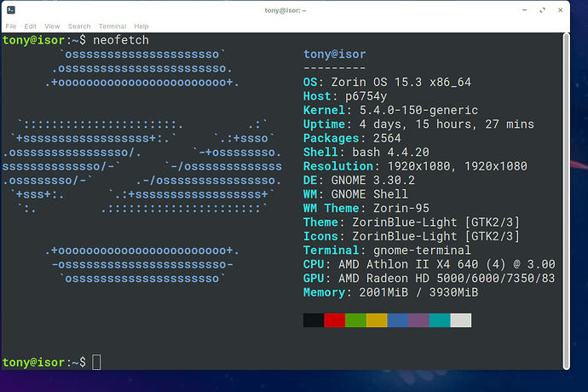Viewport: 588px width, 392px height.
Task: Click the light gray color block
Action: pos(461,320)
